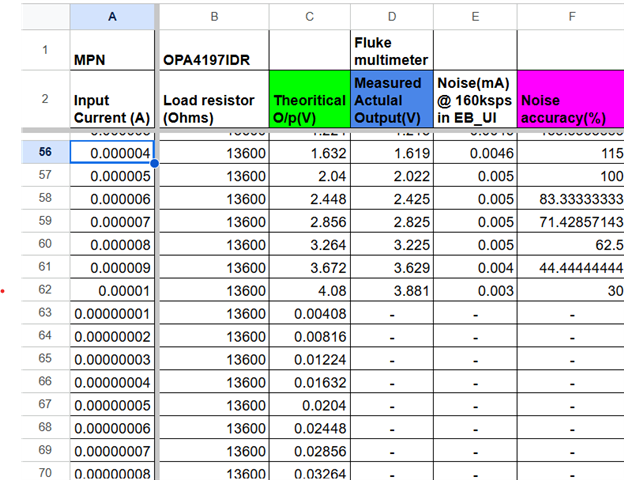Click noise cell 0.0046

[x=475, y=152]
